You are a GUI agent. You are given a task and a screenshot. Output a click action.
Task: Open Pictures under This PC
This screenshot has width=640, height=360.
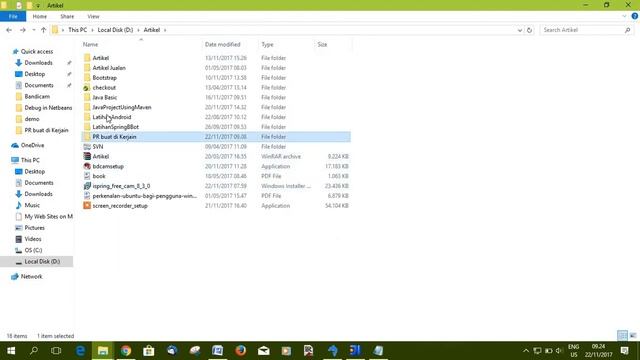[x=34, y=228]
